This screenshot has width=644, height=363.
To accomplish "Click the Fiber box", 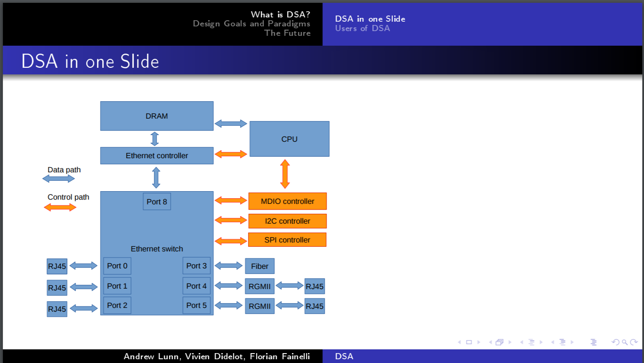I will 260,266.
